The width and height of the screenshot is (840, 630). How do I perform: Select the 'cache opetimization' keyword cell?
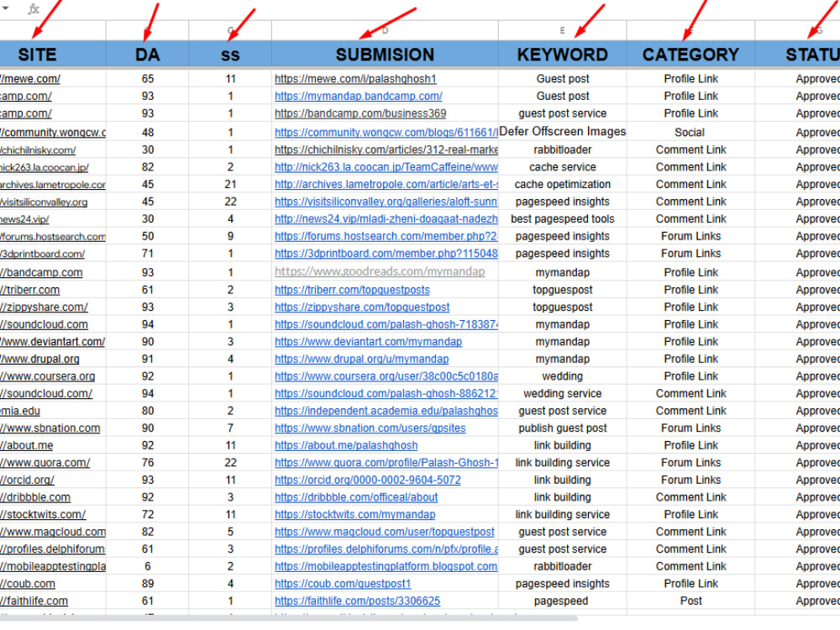coord(563,184)
